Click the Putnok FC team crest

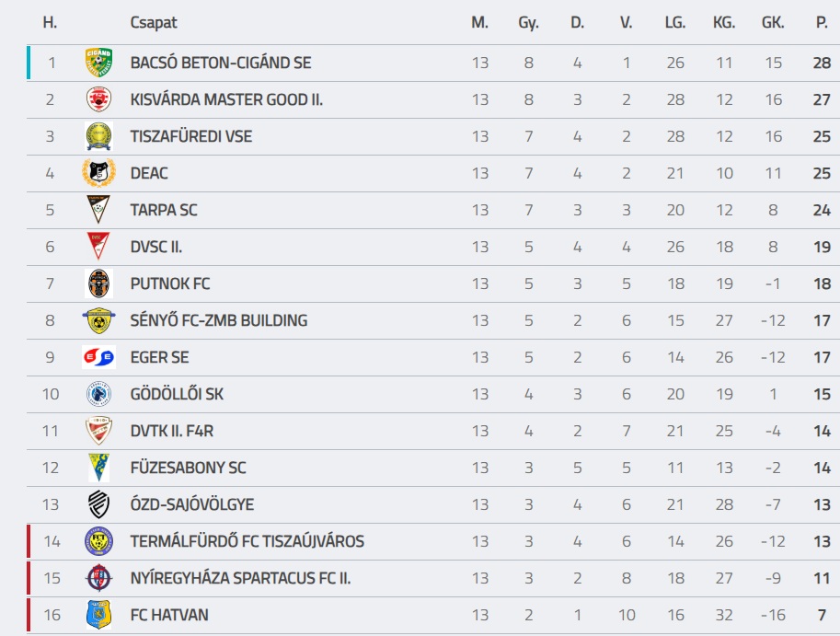(98, 283)
